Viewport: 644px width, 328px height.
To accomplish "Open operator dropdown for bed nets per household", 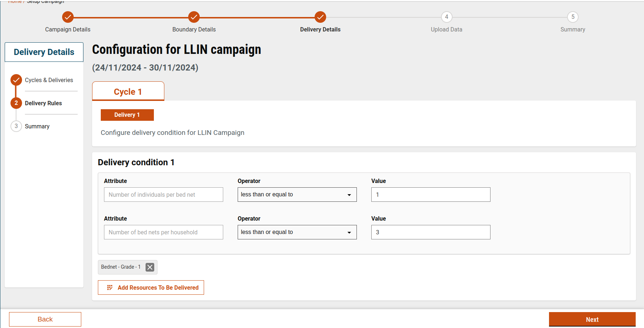I will tap(297, 232).
